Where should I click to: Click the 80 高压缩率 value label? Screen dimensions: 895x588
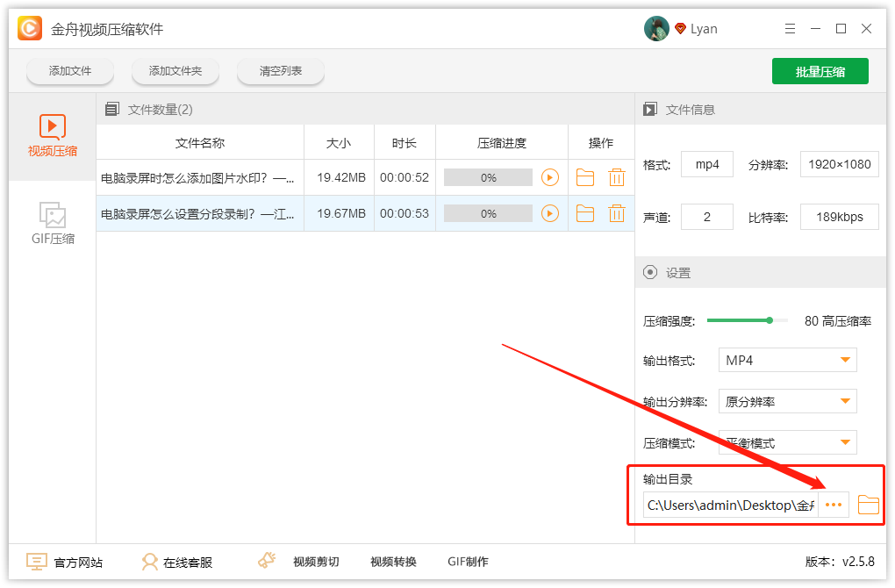click(838, 321)
